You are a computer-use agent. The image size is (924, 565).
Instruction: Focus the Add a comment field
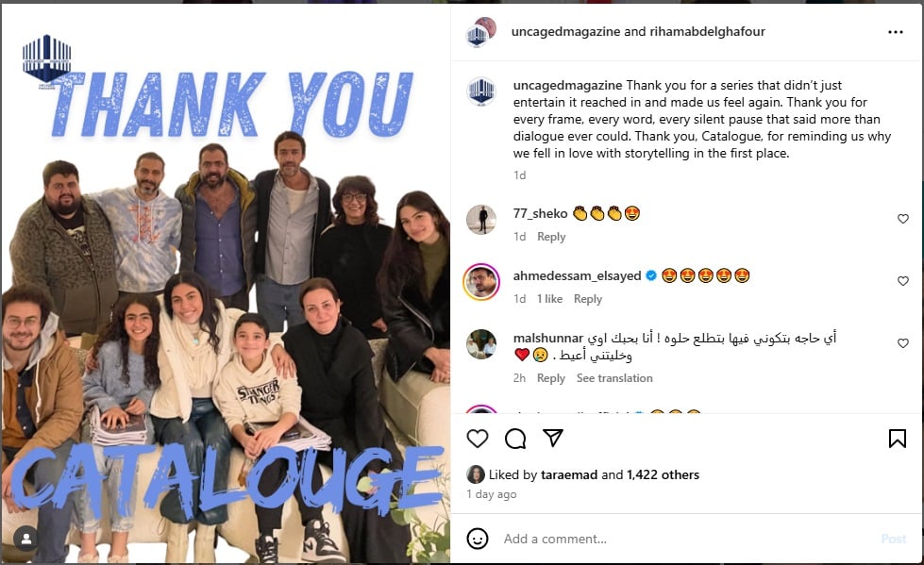683,539
